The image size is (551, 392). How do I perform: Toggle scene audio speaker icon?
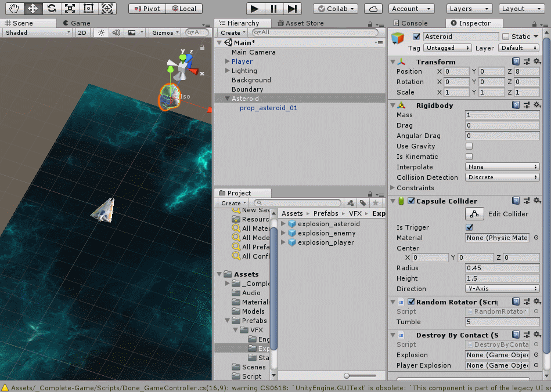[x=116, y=32]
